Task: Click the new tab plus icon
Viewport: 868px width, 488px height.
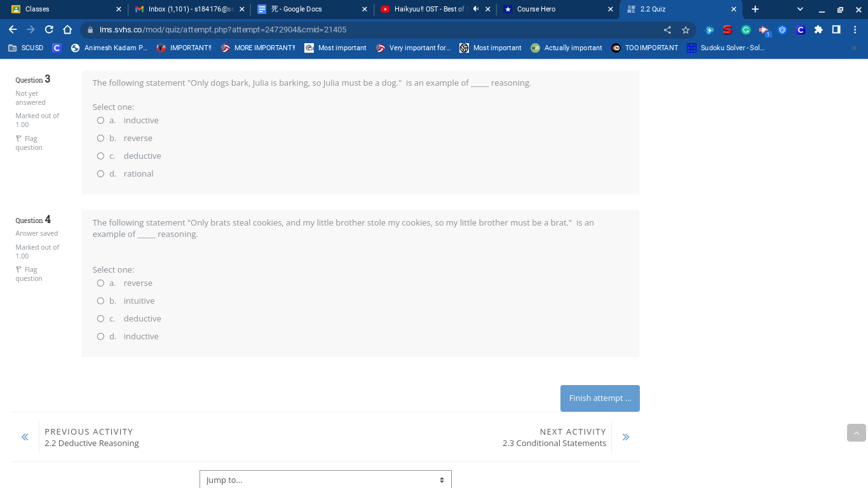Action: (754, 9)
